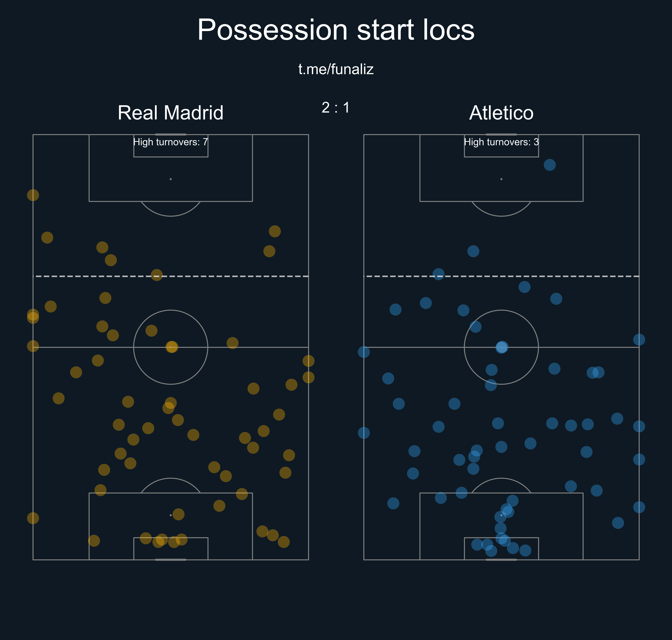The image size is (672, 640).
Task: Click the Real Madrid team heading
Action: [170, 113]
